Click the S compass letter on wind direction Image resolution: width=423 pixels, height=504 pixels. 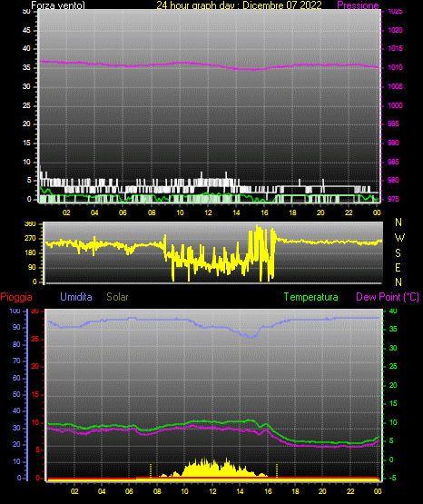click(x=398, y=253)
